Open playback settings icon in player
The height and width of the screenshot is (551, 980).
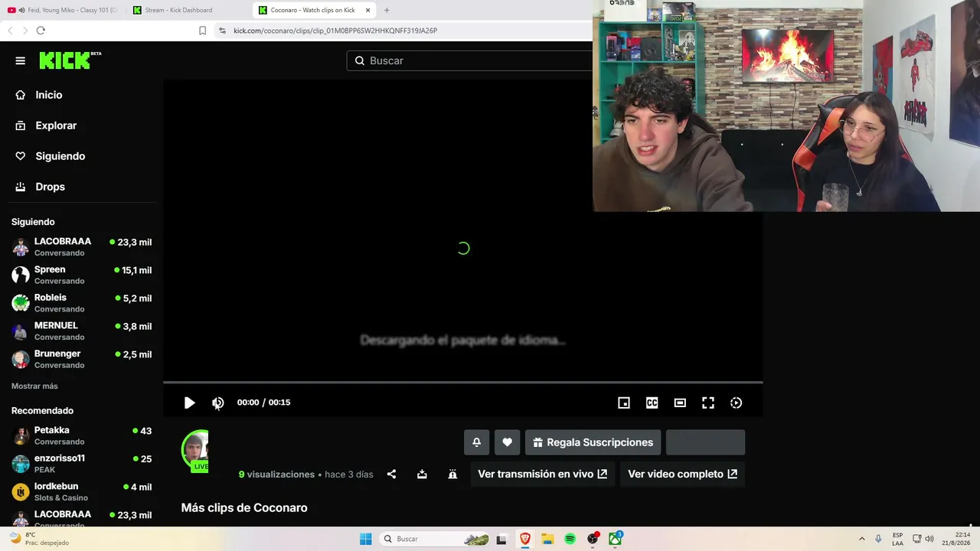[737, 403]
